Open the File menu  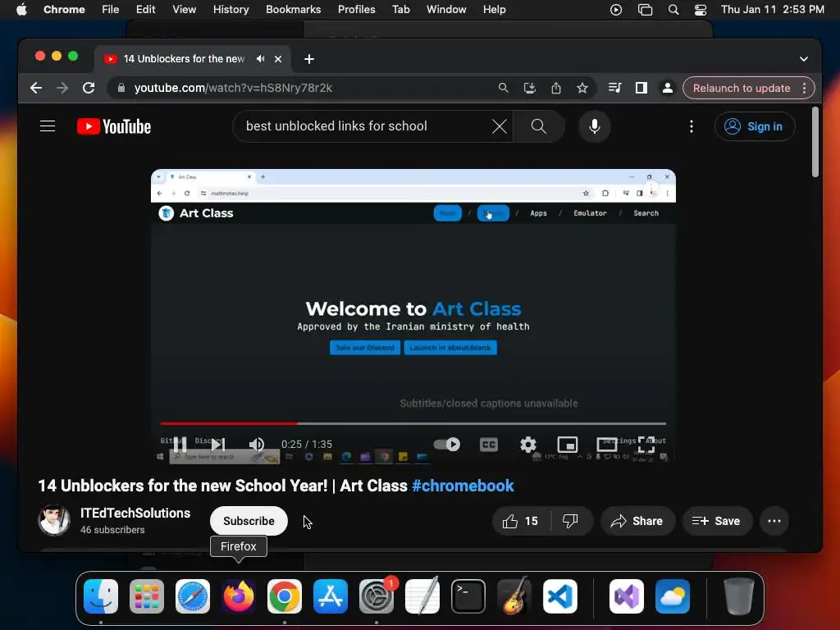coord(111,10)
